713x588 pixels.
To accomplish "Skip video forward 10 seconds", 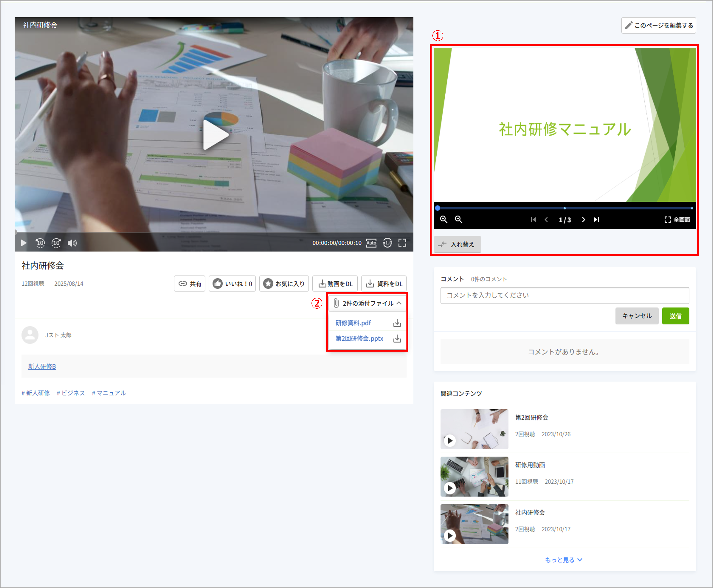I will [x=56, y=243].
